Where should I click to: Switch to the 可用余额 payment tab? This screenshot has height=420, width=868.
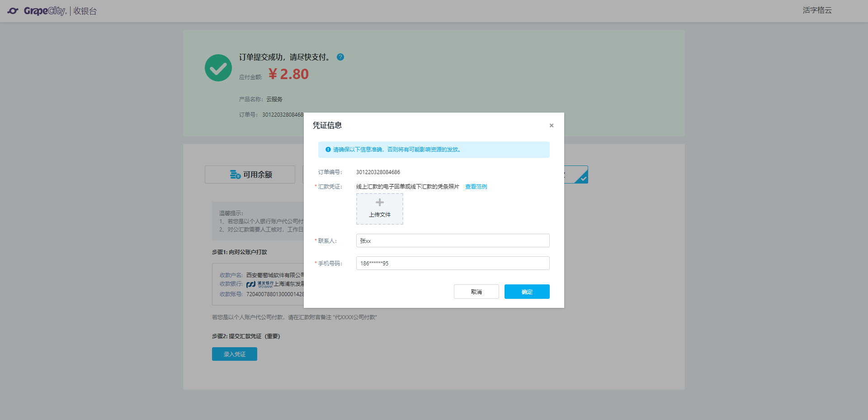click(x=250, y=175)
